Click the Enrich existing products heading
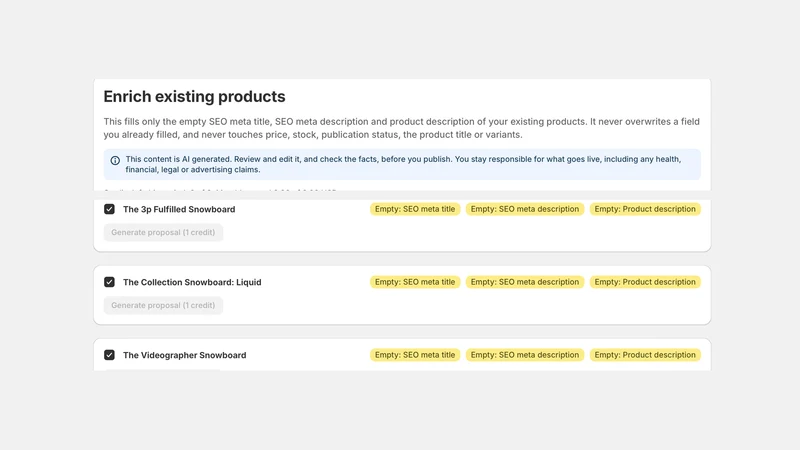The width and height of the screenshot is (800, 450). coord(194,96)
